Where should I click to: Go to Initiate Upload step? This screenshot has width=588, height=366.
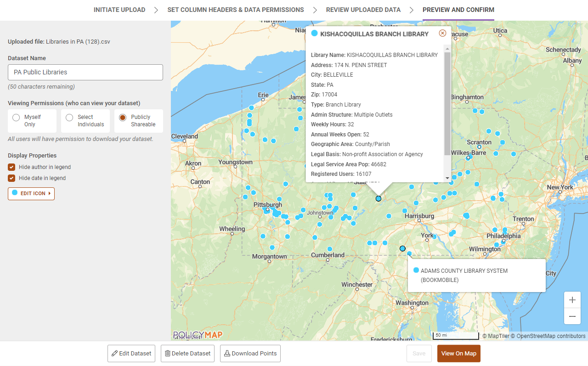point(119,10)
